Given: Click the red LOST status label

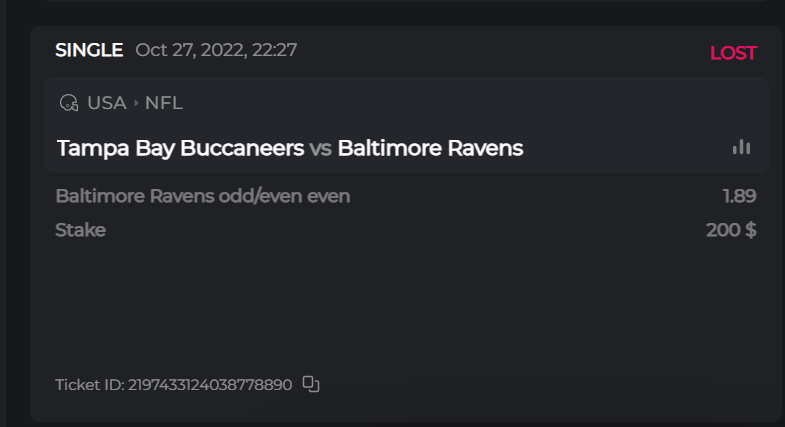Looking at the screenshot, I should click(733, 53).
